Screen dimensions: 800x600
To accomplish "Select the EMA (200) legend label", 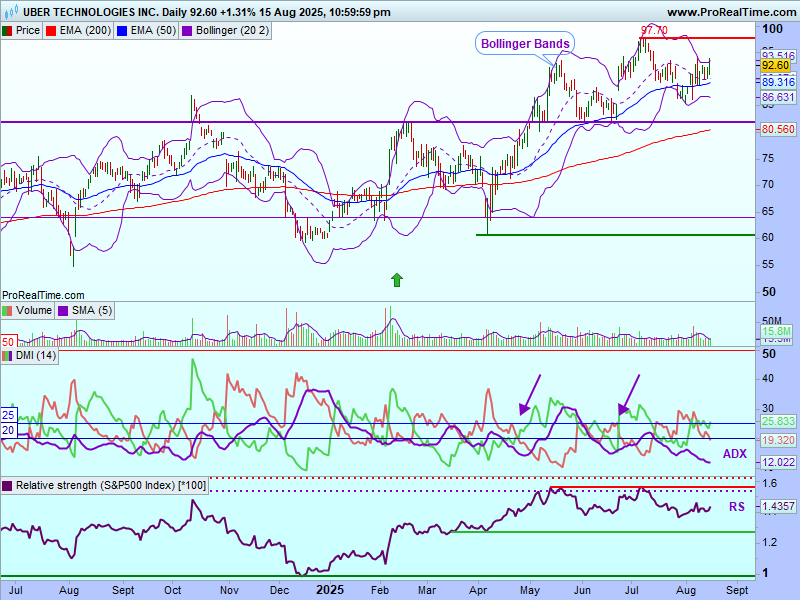I will pos(85,31).
